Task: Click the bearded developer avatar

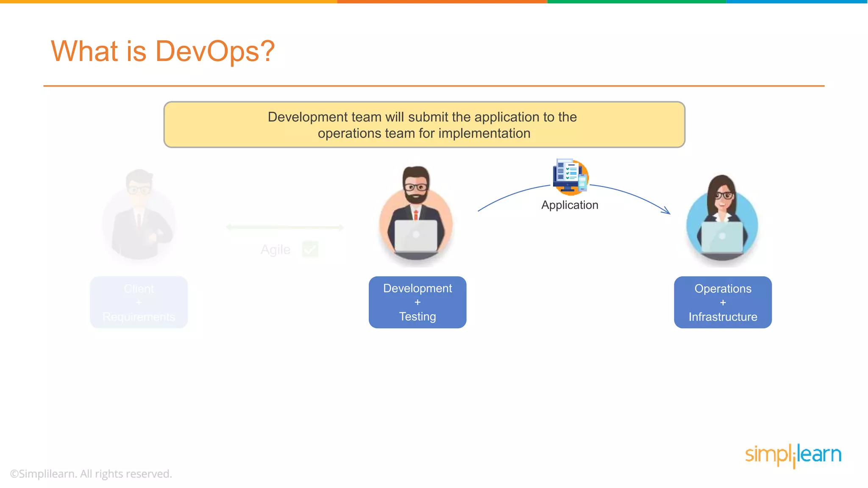Action: (416, 215)
